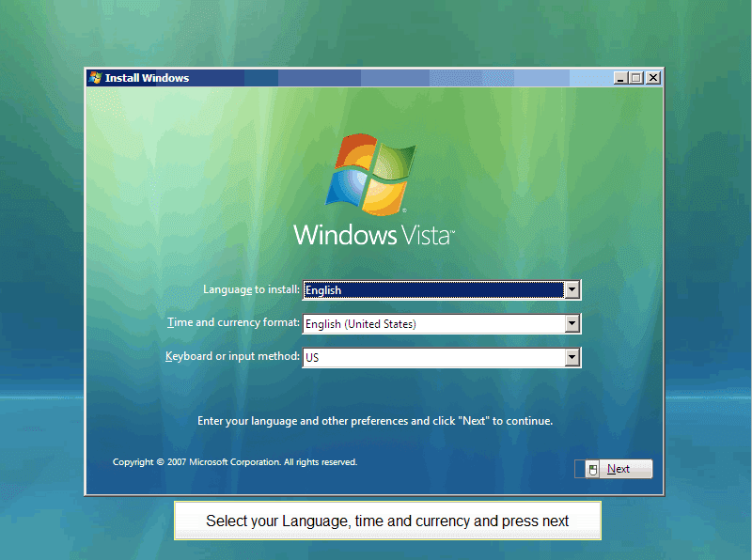Click the mouse icon on Next button
Screen dimensions: 752x560
(x=593, y=470)
